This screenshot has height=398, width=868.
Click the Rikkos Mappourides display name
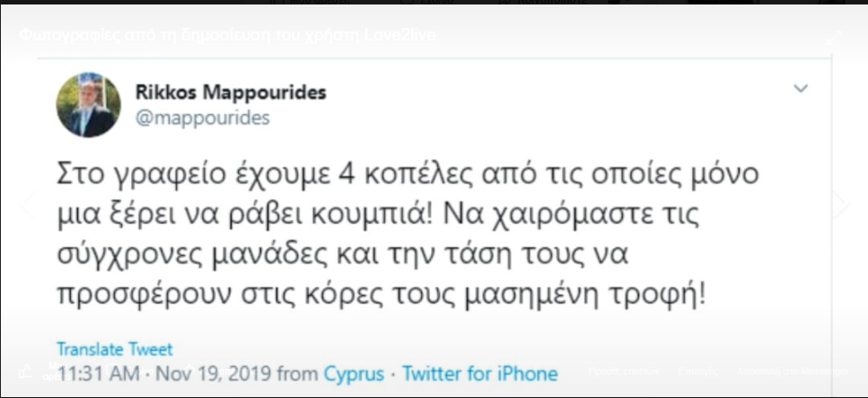[x=231, y=92]
